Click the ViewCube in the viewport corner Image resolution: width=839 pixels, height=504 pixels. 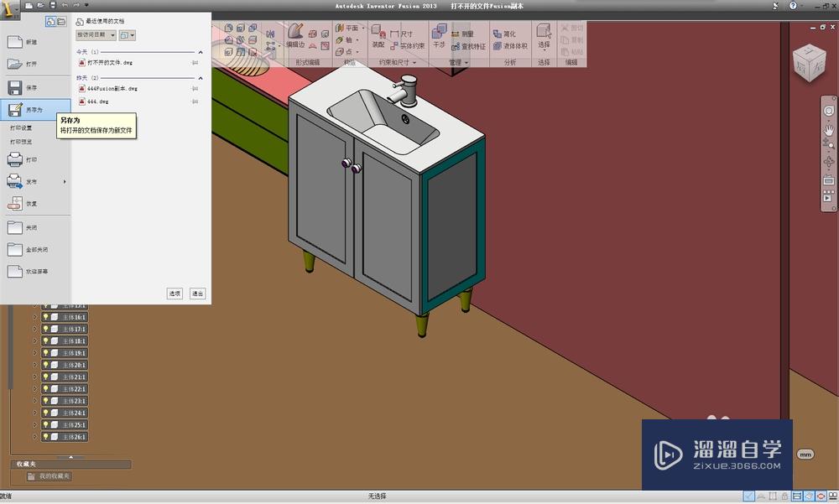(810, 61)
